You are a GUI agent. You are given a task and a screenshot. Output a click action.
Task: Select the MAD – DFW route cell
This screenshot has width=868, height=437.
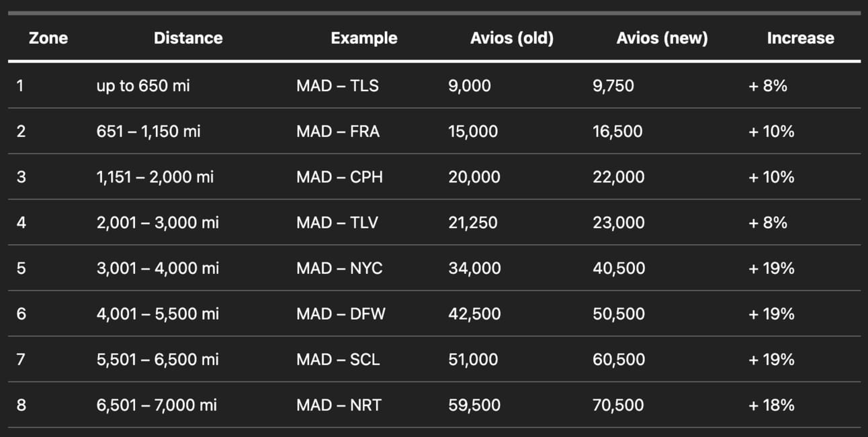click(341, 314)
